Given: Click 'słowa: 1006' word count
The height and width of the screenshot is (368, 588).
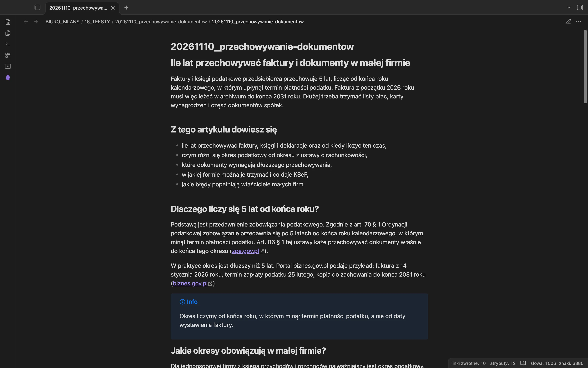Looking at the screenshot, I should pyautogui.click(x=543, y=363).
